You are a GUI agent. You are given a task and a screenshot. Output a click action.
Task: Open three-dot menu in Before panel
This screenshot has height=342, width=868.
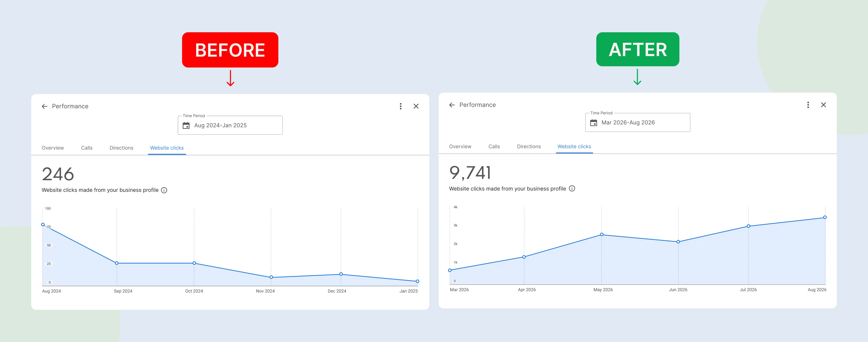(401, 106)
